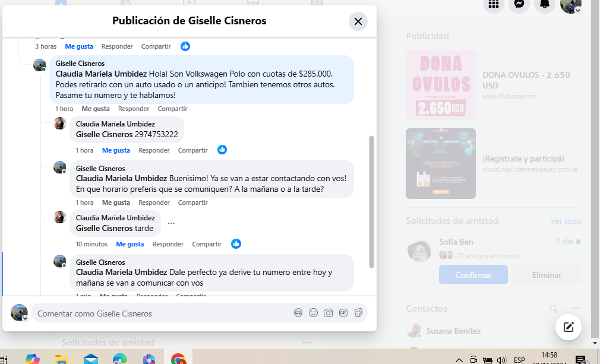The height and width of the screenshot is (364, 600).
Task: Expand the comment-as profile switcher arrow
Action: (25, 318)
